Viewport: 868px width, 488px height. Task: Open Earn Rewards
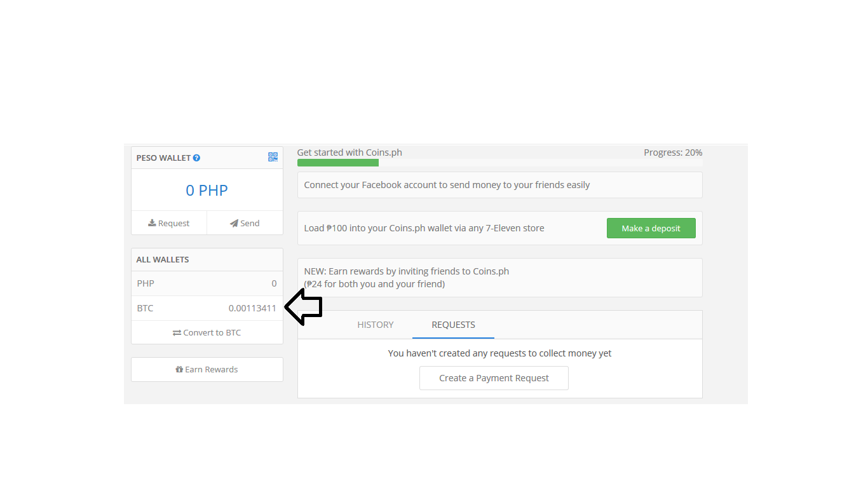click(207, 369)
